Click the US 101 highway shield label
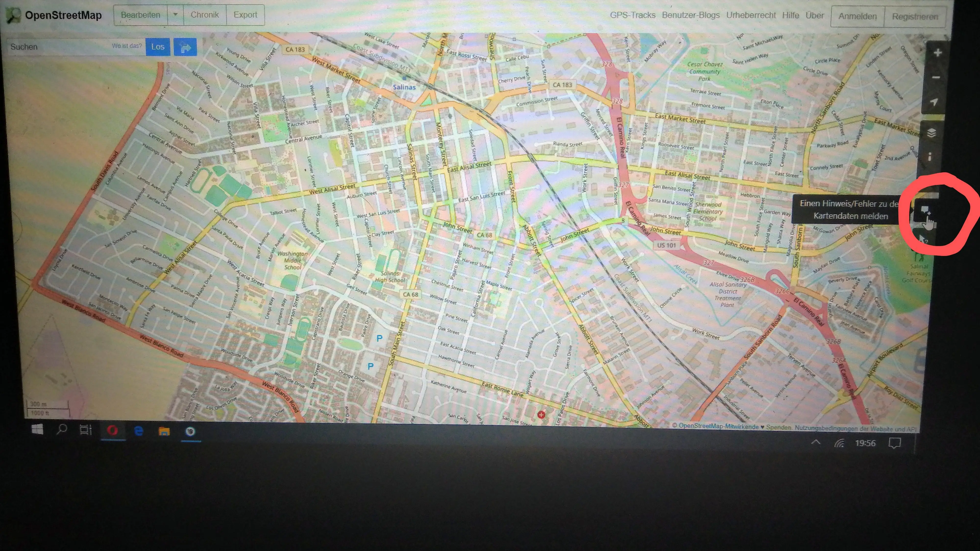The height and width of the screenshot is (551, 980). (x=666, y=245)
